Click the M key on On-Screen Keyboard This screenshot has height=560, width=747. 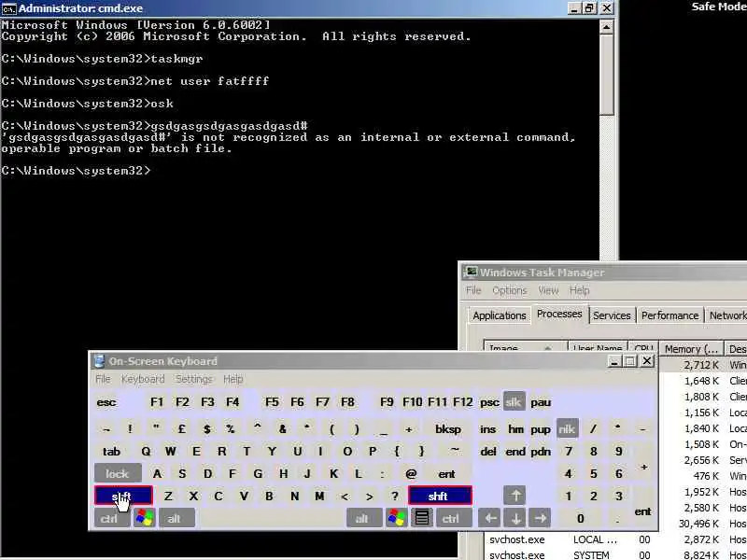(x=319, y=496)
